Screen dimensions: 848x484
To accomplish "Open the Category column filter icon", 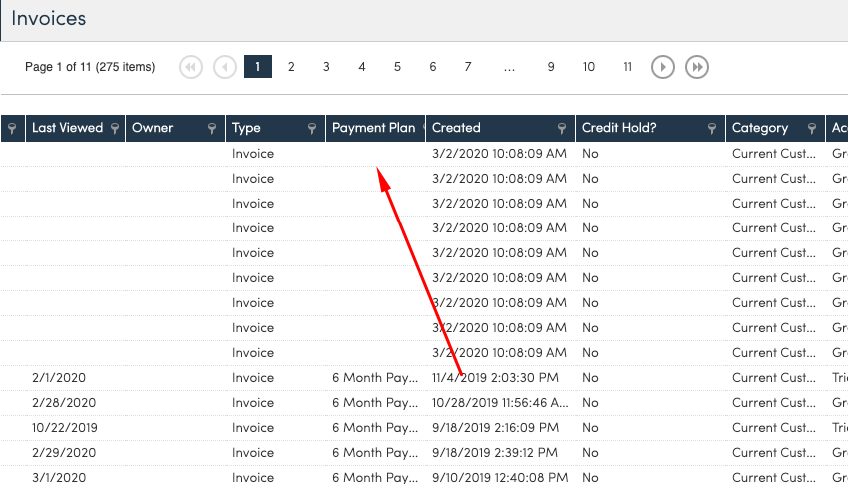I will [812, 128].
